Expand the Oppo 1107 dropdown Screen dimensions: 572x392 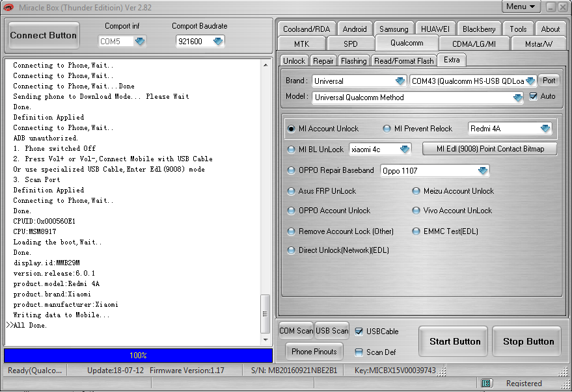[483, 170]
